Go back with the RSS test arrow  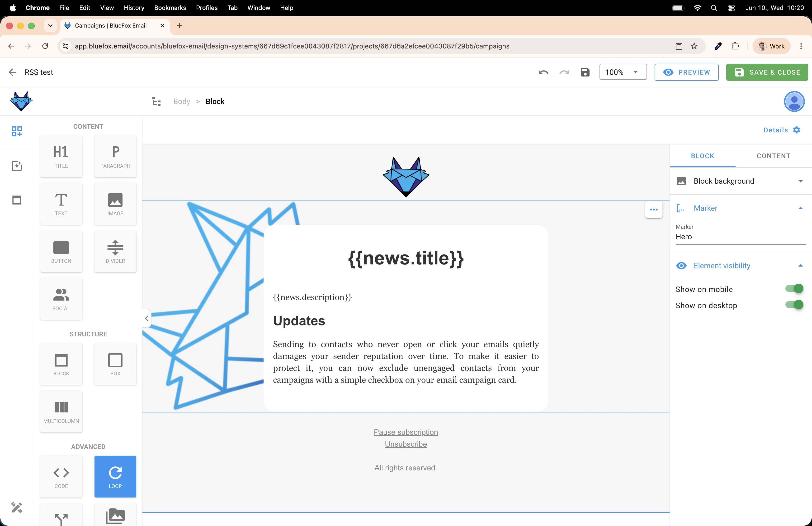(13, 72)
